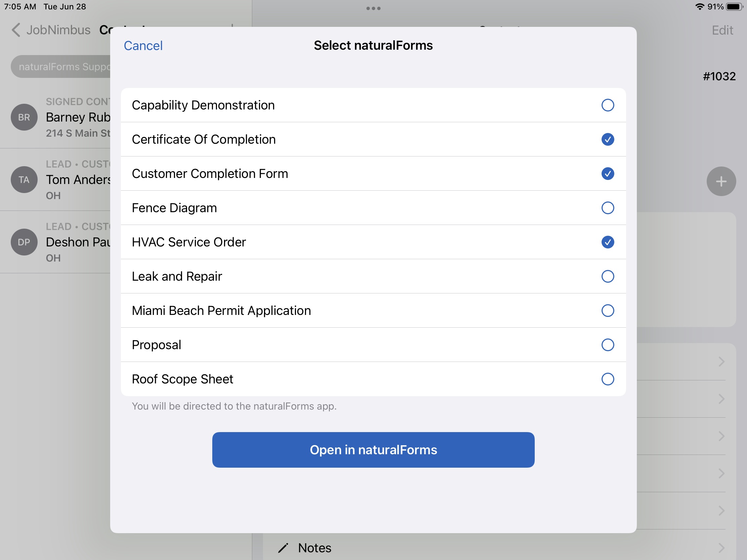Image resolution: width=747 pixels, height=560 pixels.
Task: Tap the Notes pencil icon
Action: (283, 548)
